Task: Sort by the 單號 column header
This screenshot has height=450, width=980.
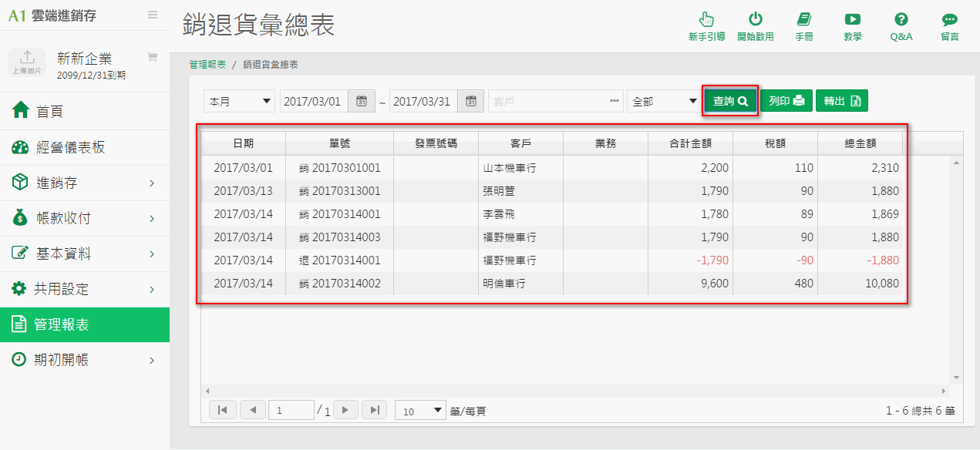Action: [x=339, y=143]
